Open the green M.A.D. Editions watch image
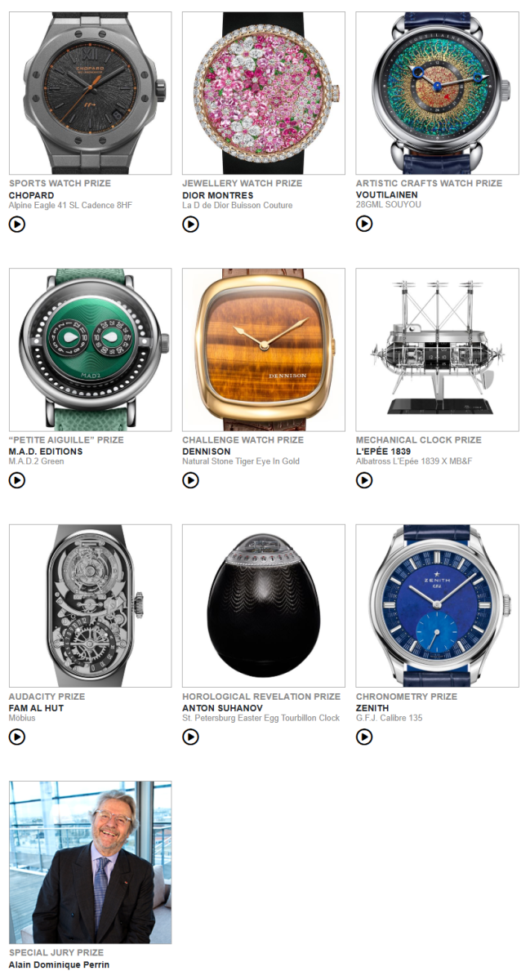Image resolution: width=530 pixels, height=980 pixels. point(91,350)
